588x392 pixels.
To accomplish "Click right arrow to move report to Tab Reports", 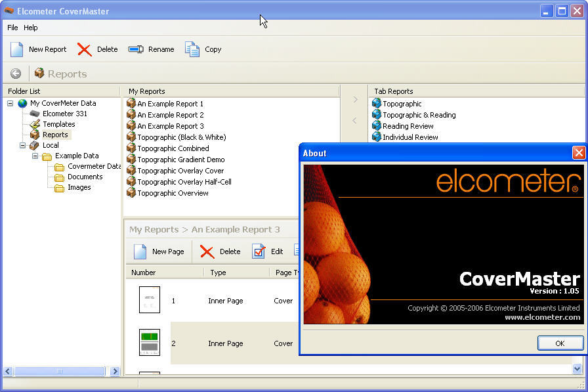I will click(355, 99).
